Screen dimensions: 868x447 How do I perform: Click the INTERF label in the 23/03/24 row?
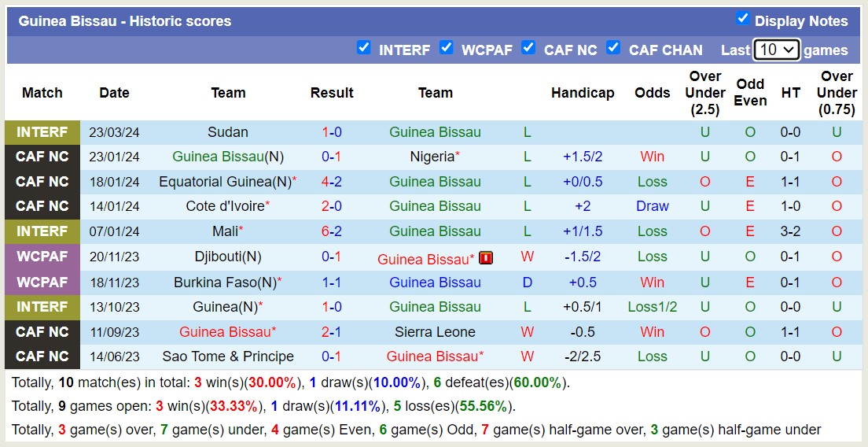[42, 132]
